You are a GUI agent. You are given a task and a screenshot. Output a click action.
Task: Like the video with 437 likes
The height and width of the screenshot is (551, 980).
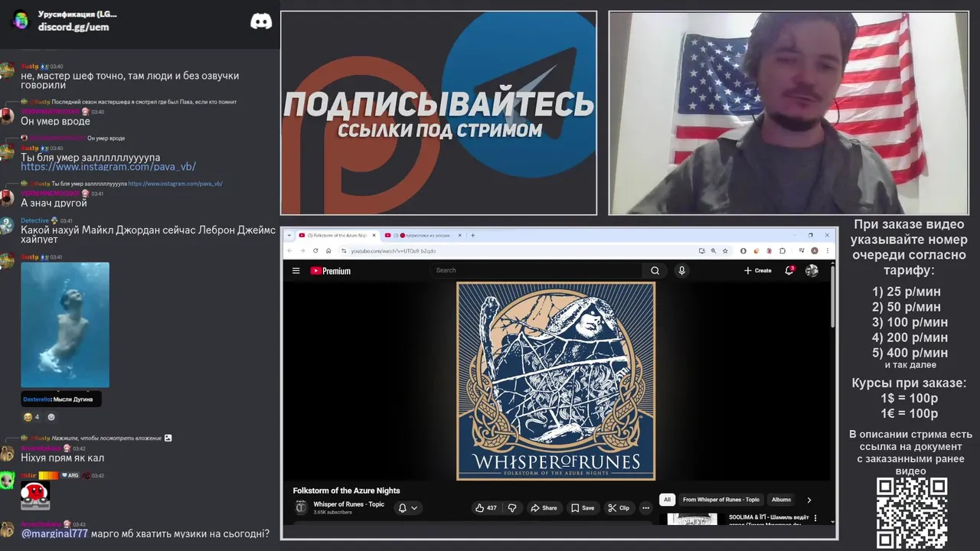[x=486, y=508]
